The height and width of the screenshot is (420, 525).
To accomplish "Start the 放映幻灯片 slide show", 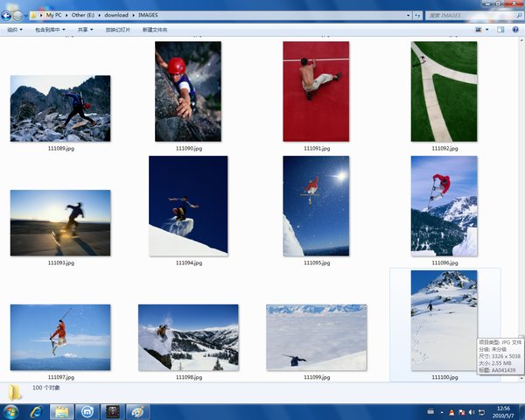I will (118, 30).
